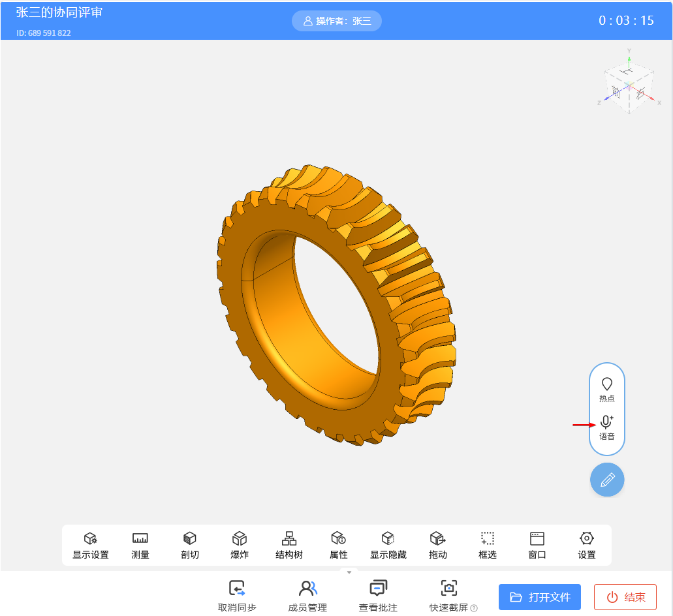Collapse the toolbar using the small arrow
Image resolution: width=673 pixels, height=616 pixels.
pyautogui.click(x=349, y=572)
